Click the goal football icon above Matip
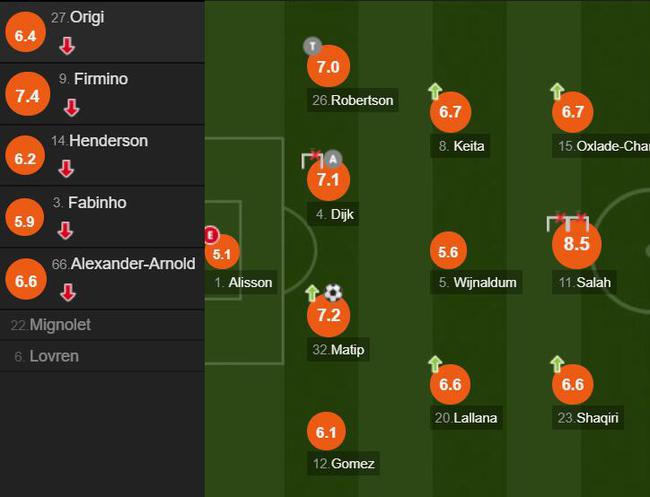The width and height of the screenshot is (650, 497). 333,293
